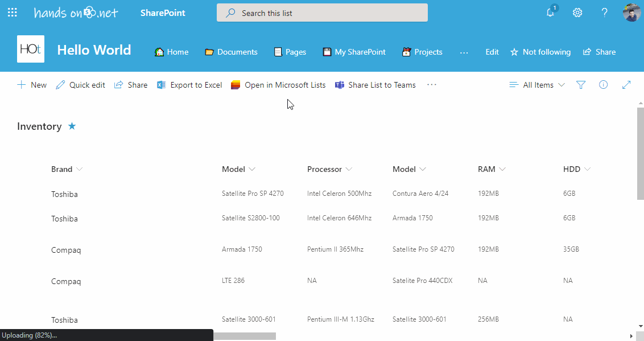Click the Share icon in command bar

pyautogui.click(x=119, y=85)
